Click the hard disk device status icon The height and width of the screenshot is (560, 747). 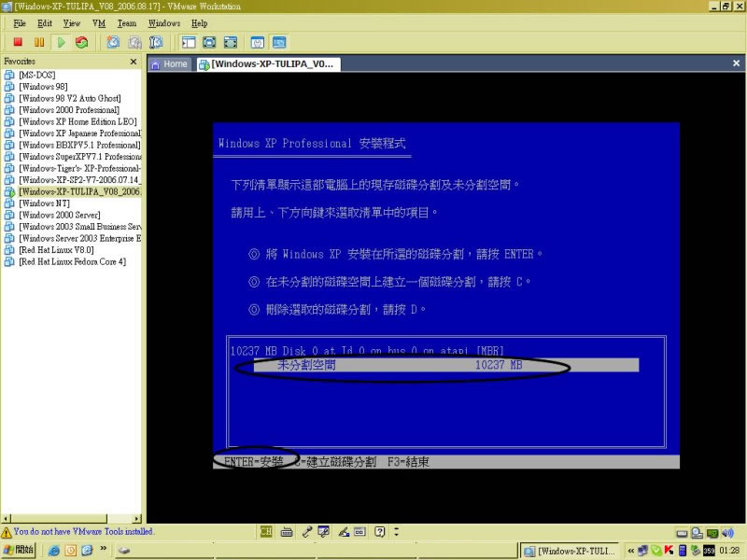pos(683,533)
